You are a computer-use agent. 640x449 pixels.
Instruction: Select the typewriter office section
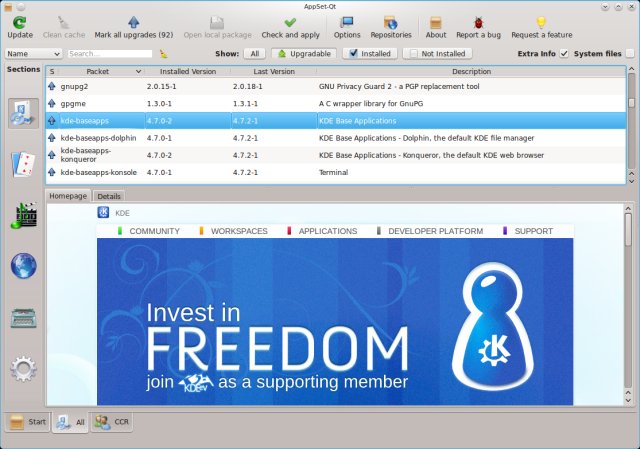tap(23, 318)
